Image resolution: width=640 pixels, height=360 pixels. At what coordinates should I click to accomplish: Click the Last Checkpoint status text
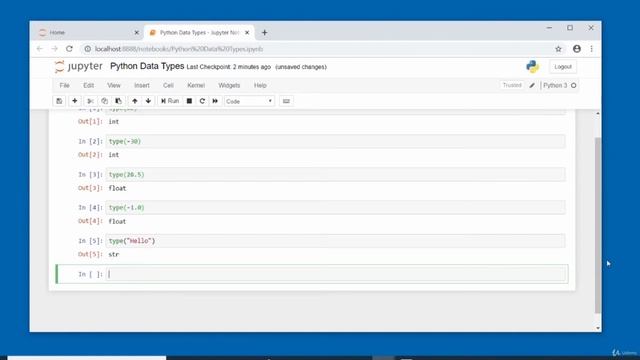(229, 67)
